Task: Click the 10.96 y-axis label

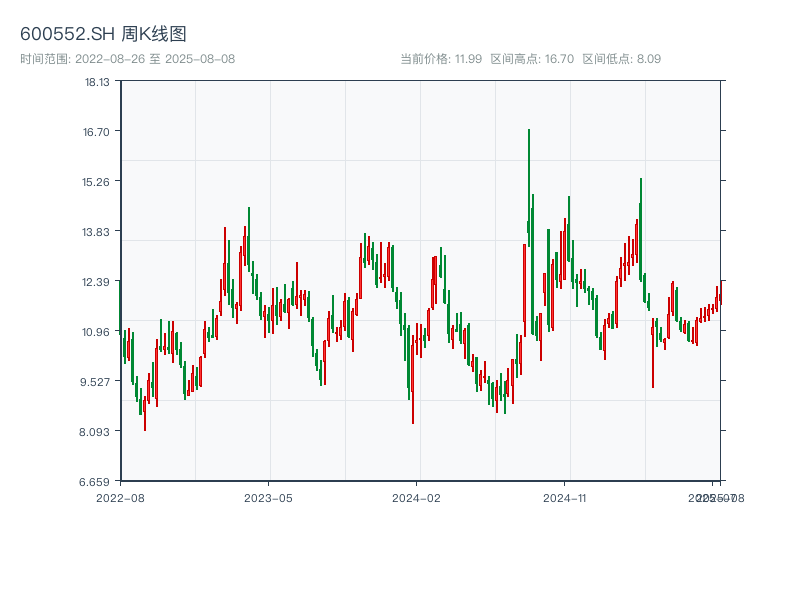Action: (96, 332)
